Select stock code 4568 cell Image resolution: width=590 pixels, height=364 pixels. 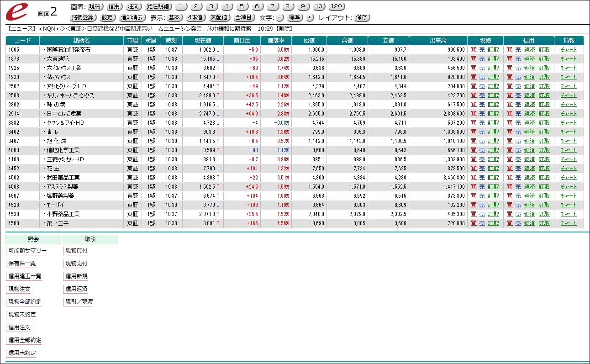click(22, 223)
